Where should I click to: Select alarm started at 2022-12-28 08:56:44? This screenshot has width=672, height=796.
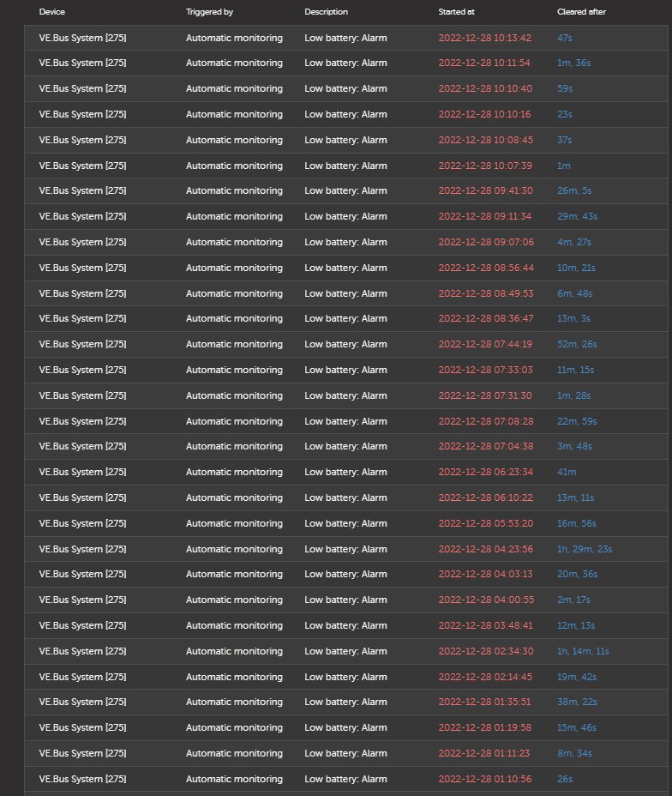pyautogui.click(x=346, y=268)
